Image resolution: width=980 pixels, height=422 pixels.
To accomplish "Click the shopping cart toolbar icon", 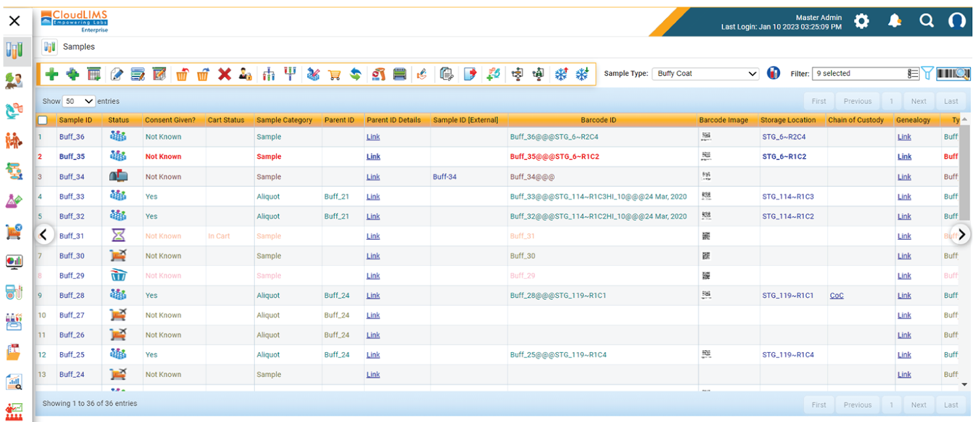I will [335, 74].
